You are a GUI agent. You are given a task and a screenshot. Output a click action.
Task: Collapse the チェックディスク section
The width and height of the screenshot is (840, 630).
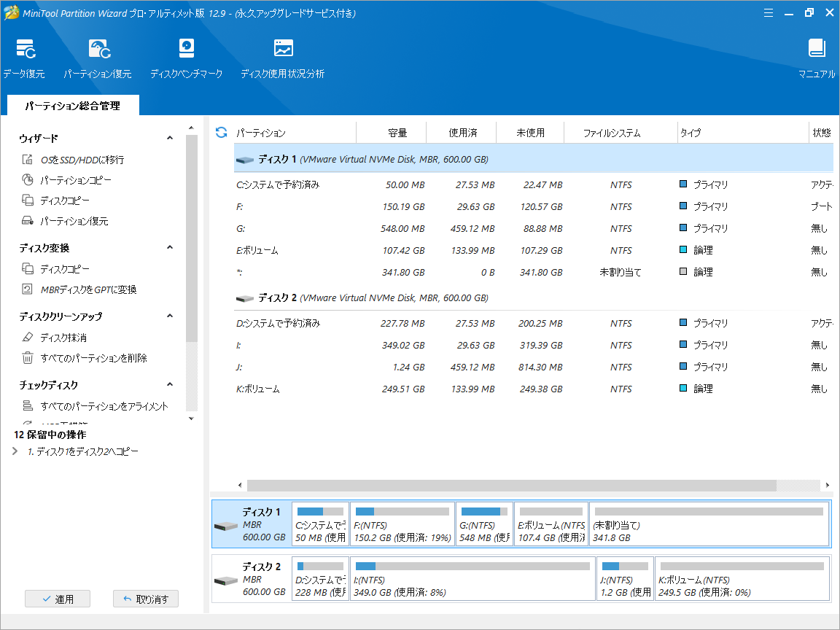(x=170, y=385)
